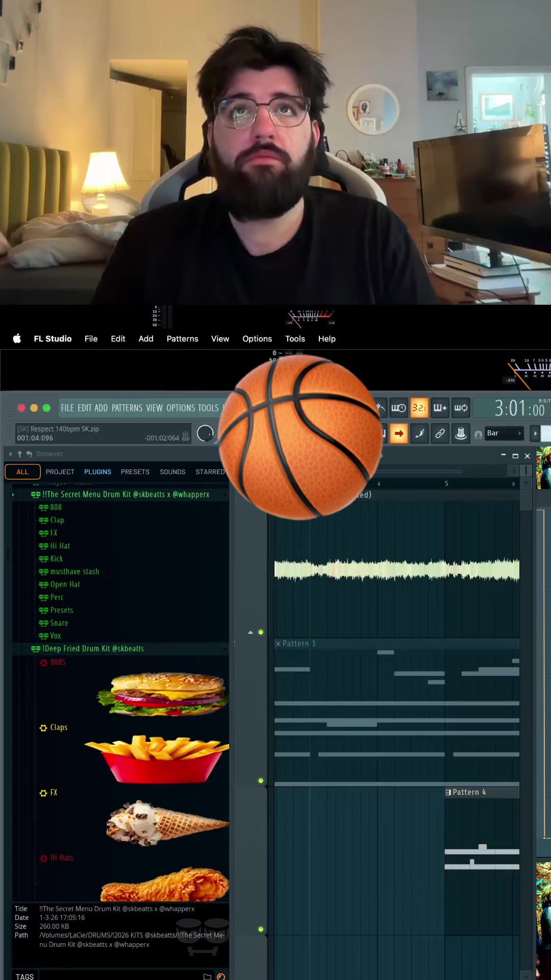
Task: Open in-app VIEW menu
Action: pos(154,408)
